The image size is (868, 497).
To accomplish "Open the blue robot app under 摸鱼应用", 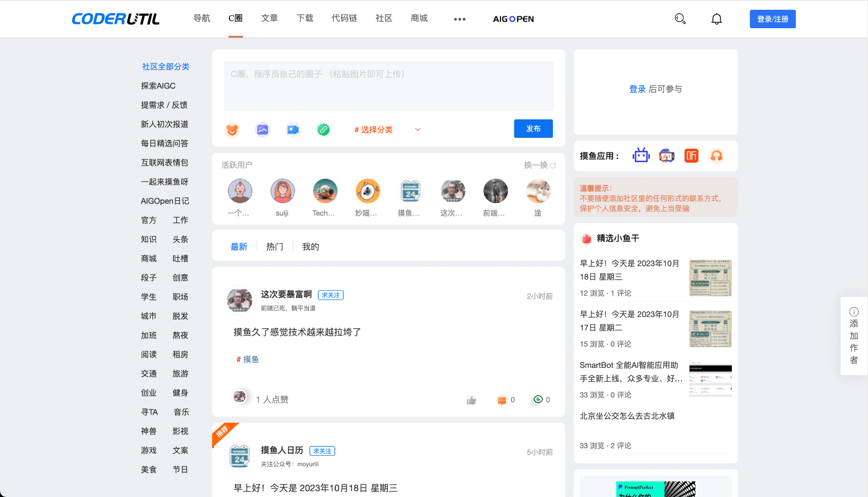I will [641, 156].
